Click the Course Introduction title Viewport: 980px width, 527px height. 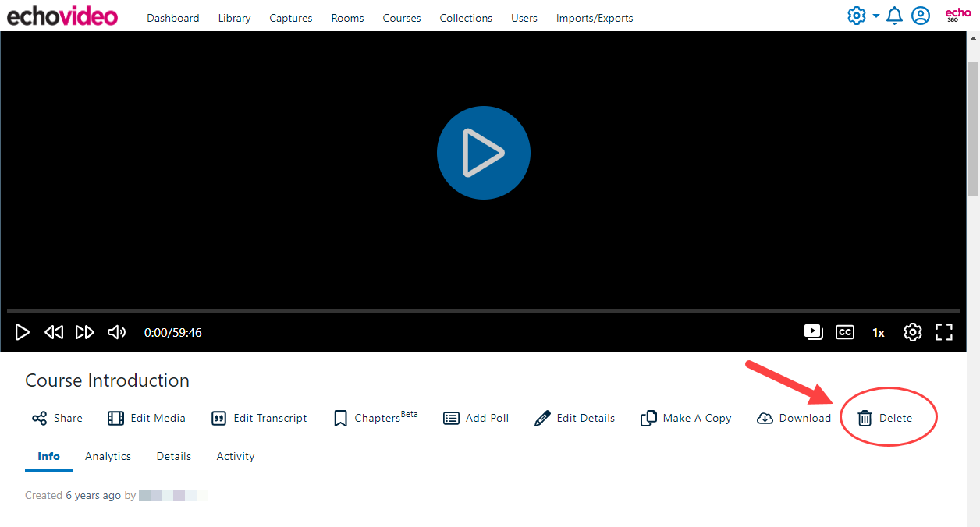(108, 380)
